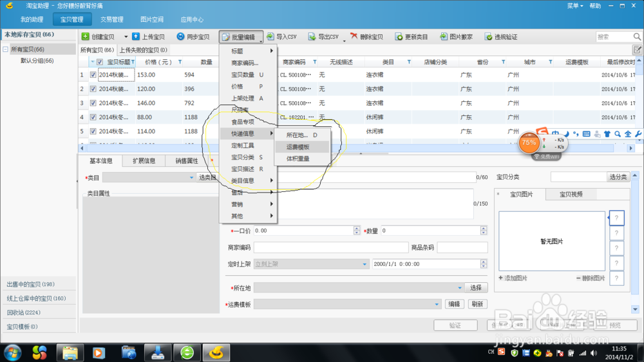The width and height of the screenshot is (644, 362).
Task: Click the 商家编码 input field
Action: pos(331,247)
